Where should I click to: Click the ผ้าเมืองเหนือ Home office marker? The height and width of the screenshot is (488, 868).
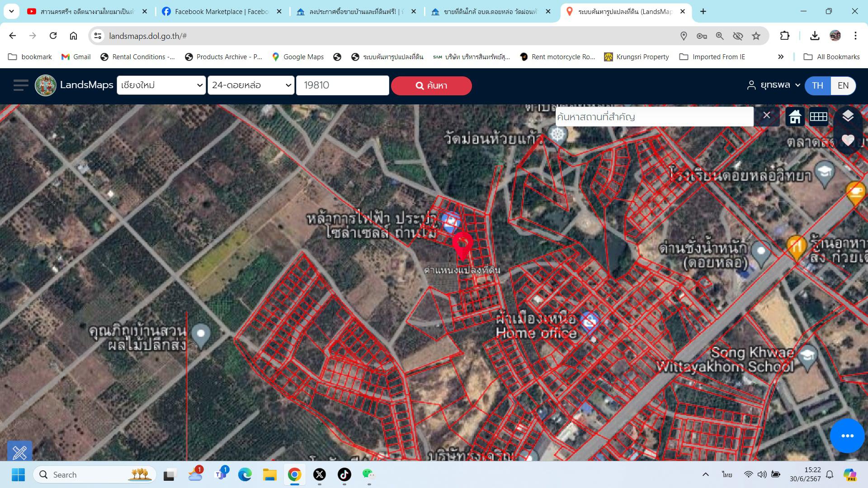tap(589, 322)
